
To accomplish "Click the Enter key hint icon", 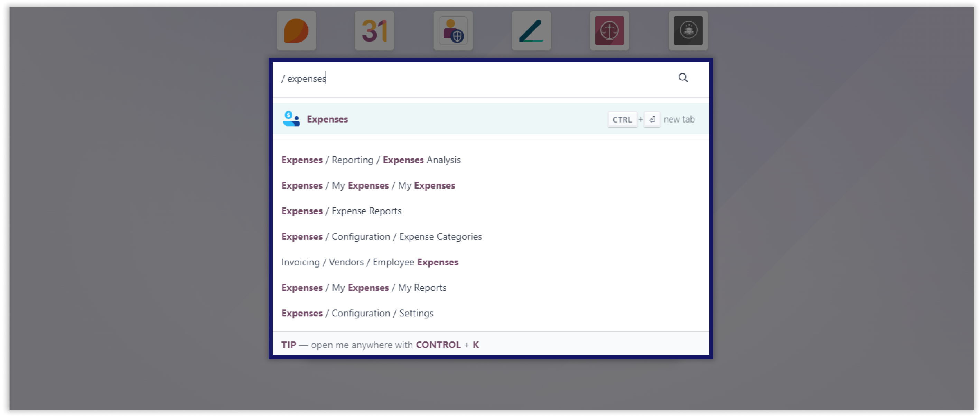I will tap(652, 120).
